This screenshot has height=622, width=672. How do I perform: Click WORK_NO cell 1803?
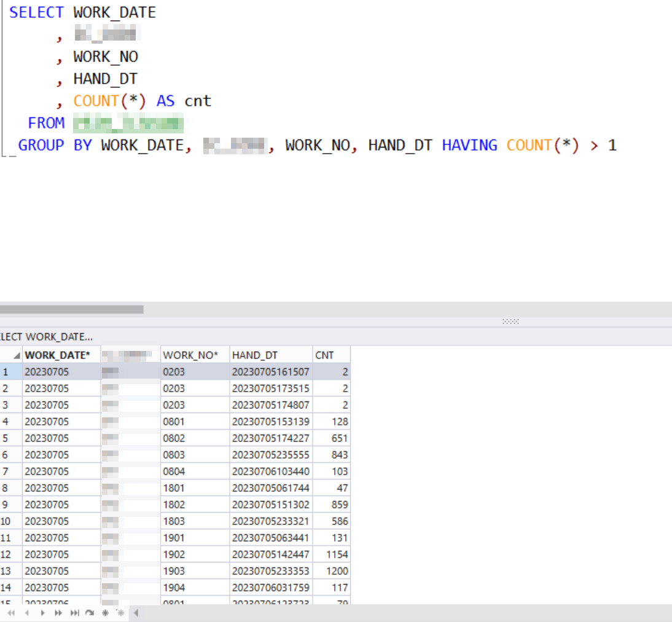pos(195,521)
